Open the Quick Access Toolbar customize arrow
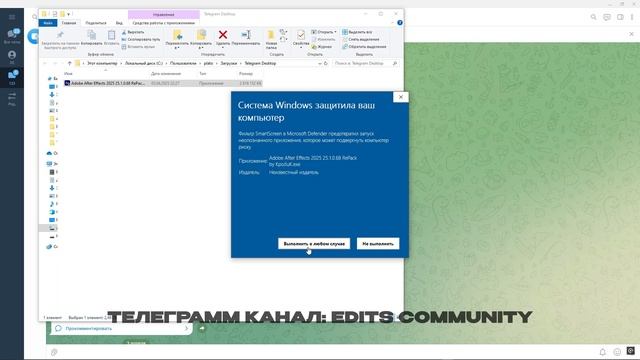The height and width of the screenshot is (360, 640). click(x=69, y=14)
